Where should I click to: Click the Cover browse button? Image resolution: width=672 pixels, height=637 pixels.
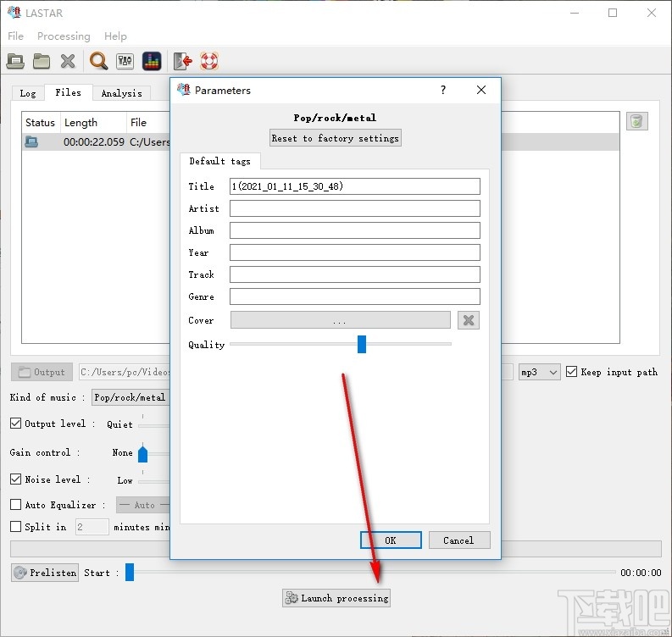tap(341, 320)
